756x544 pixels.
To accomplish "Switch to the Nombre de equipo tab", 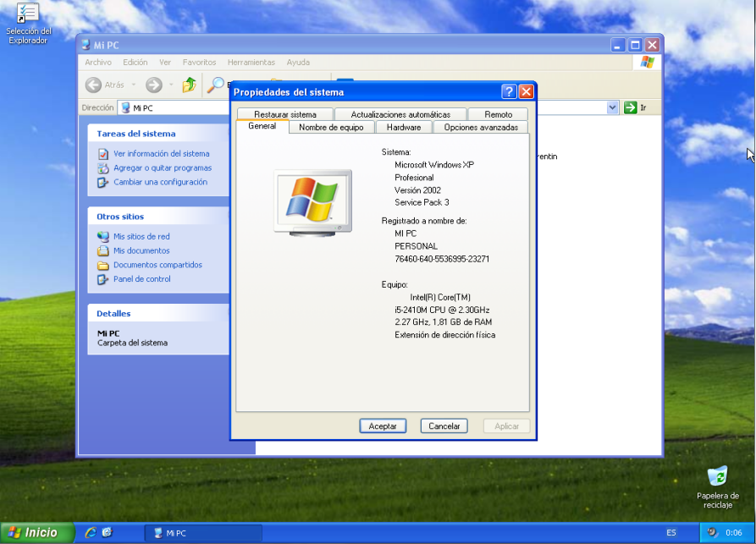I will coord(331,127).
